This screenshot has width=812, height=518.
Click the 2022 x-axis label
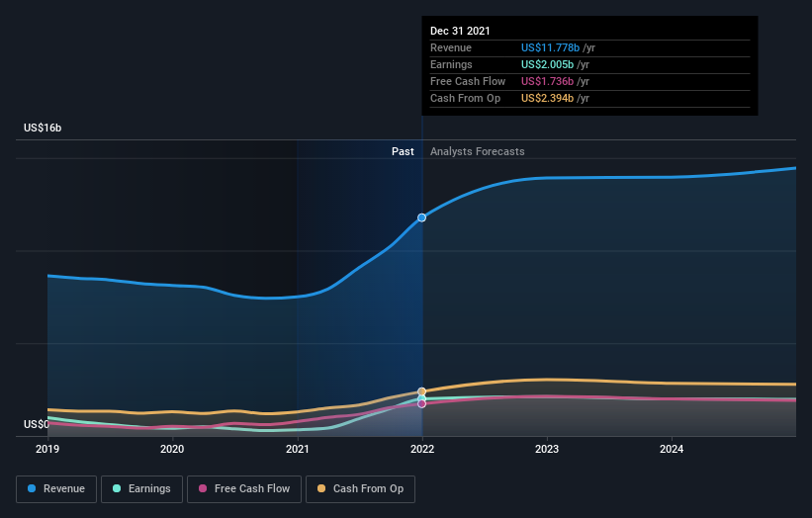(422, 449)
